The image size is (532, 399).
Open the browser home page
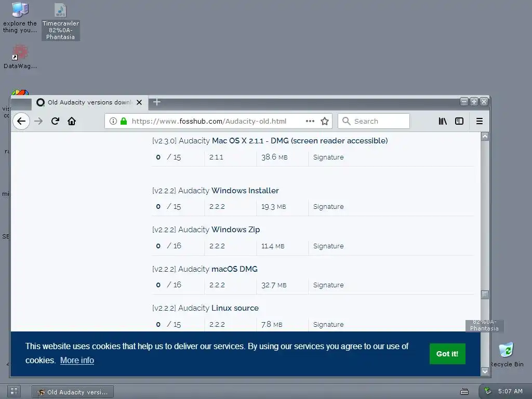tap(72, 121)
